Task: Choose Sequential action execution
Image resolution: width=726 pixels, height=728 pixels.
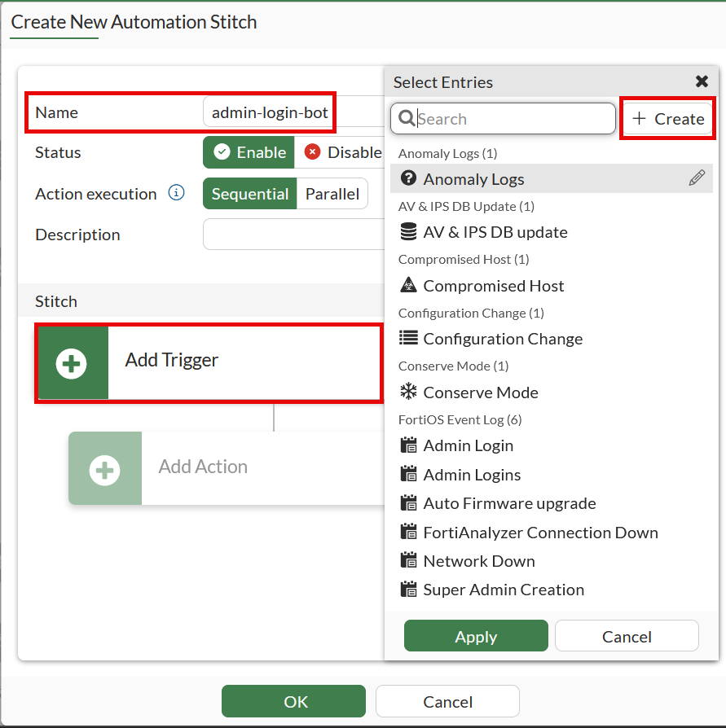Action: pyautogui.click(x=249, y=194)
